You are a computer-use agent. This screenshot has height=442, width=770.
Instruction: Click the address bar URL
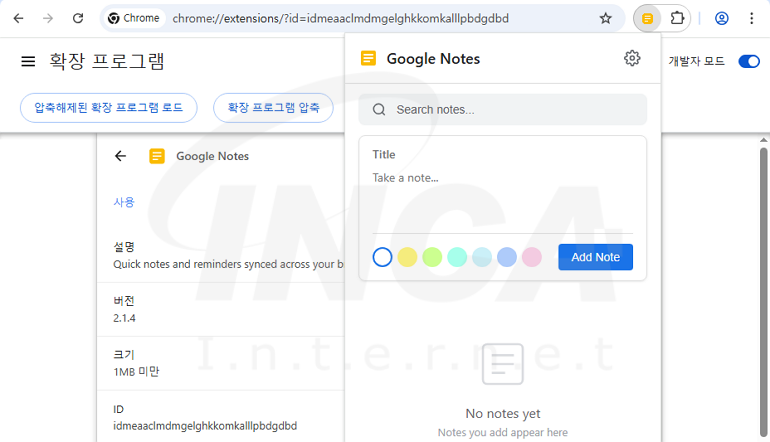tap(340, 18)
